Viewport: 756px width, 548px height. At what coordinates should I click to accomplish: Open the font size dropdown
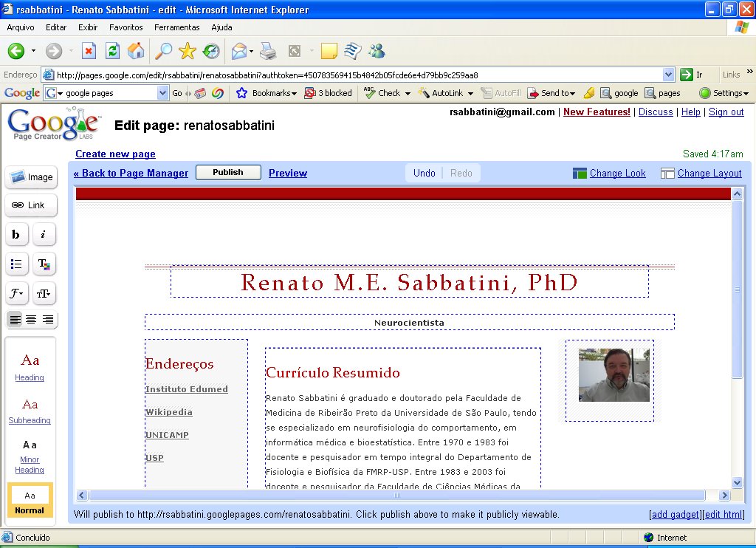coord(44,293)
